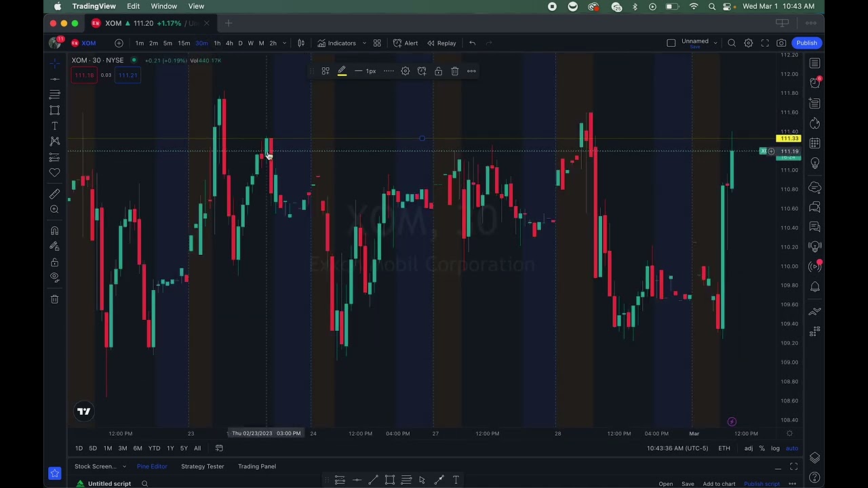The width and height of the screenshot is (868, 488).
Task: Switch to the Pine Editor tab
Action: 152,466
